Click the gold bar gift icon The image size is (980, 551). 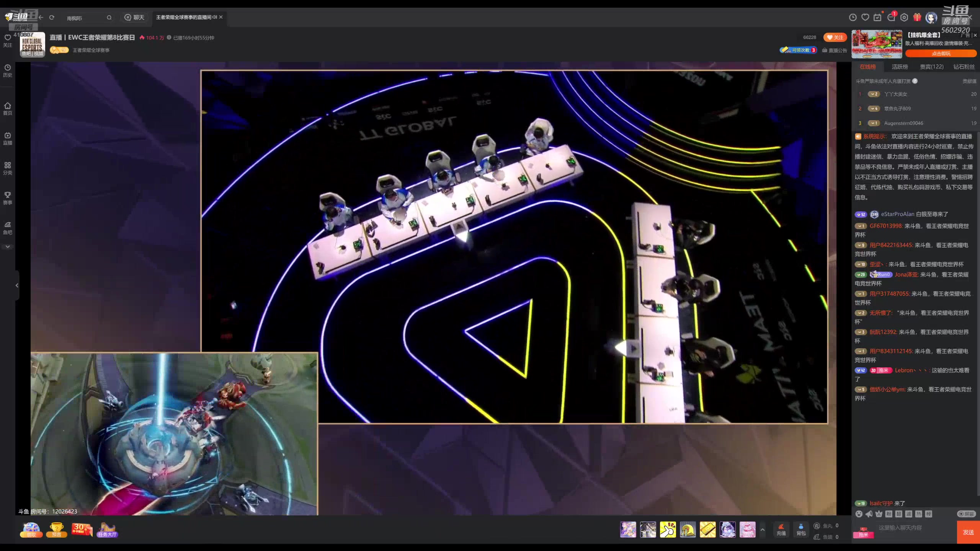coord(708,530)
